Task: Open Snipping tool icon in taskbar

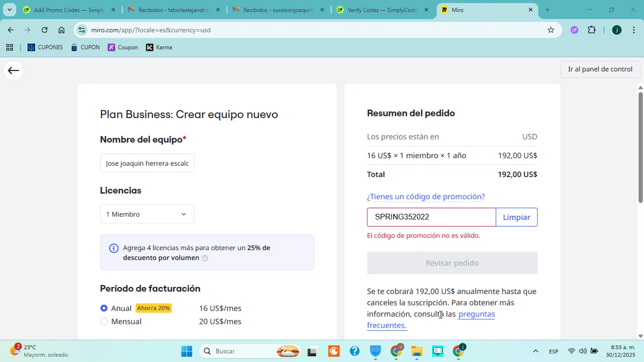Action: 437,351
